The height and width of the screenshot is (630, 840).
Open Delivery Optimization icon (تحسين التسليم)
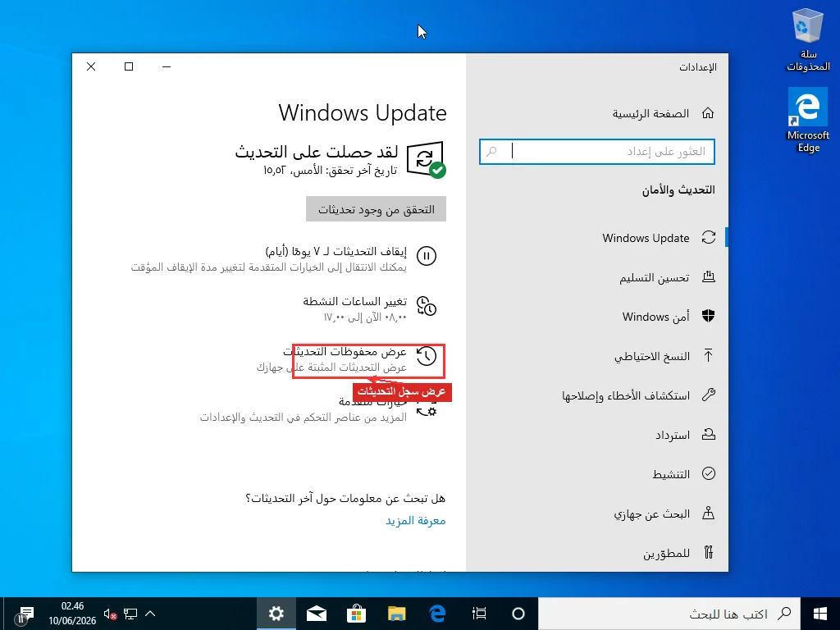[x=708, y=277]
